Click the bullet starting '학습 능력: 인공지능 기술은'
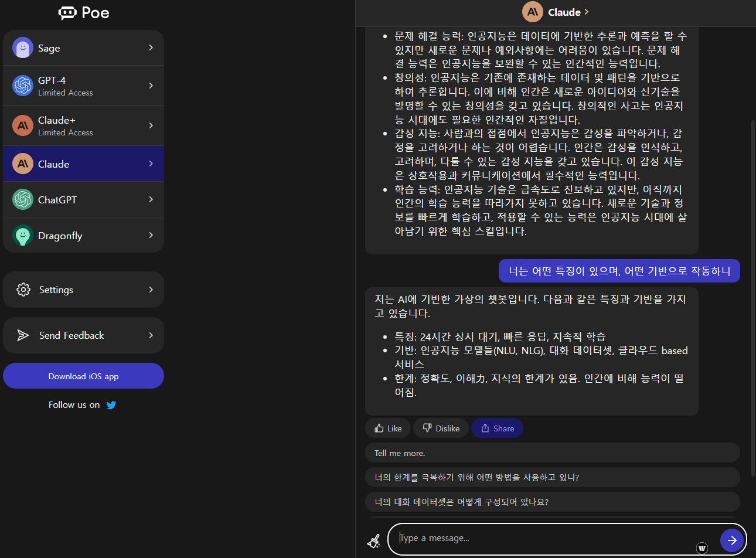 540,210
